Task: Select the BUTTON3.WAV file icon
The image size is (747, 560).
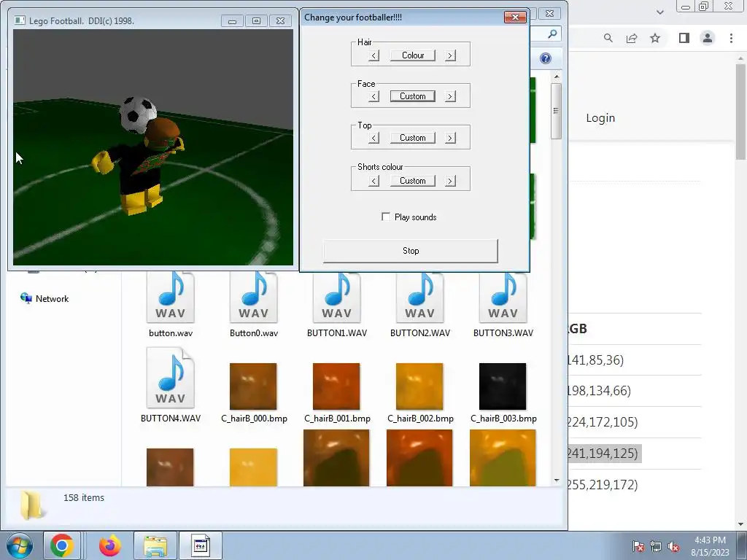Action: pos(503,297)
